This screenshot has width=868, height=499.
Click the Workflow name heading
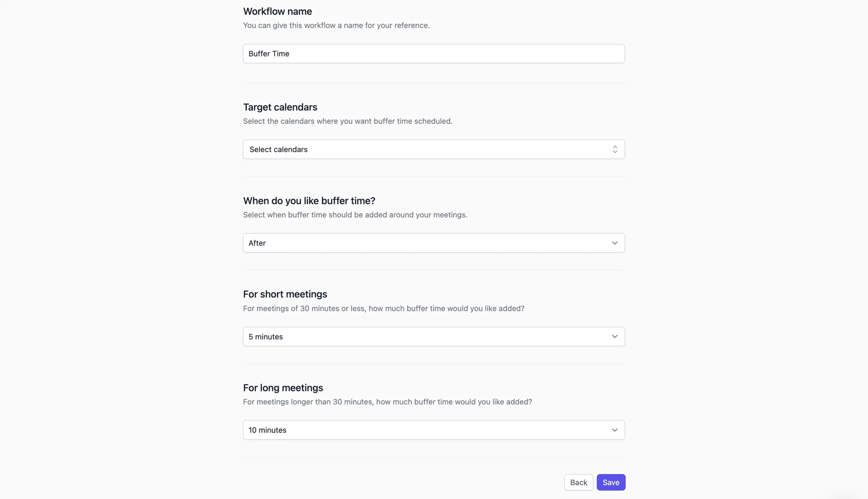point(277,11)
